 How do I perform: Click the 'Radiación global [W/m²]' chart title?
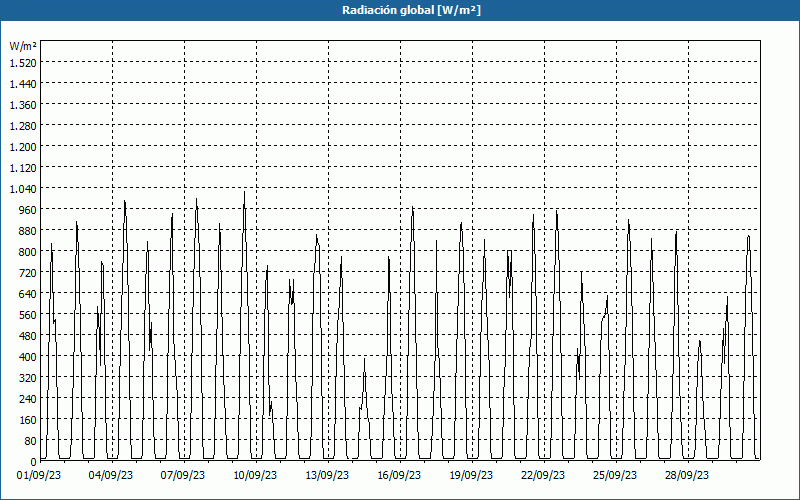[x=411, y=10]
